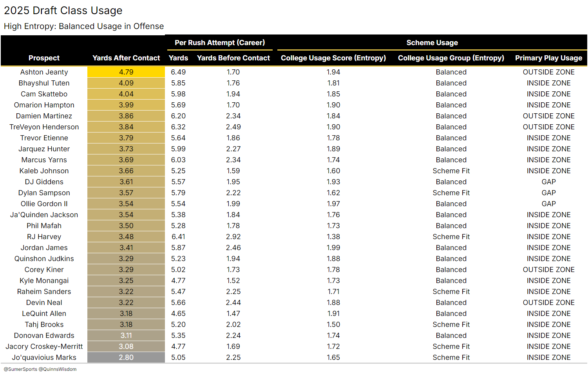Click the Primary Play Usage header

click(x=548, y=58)
